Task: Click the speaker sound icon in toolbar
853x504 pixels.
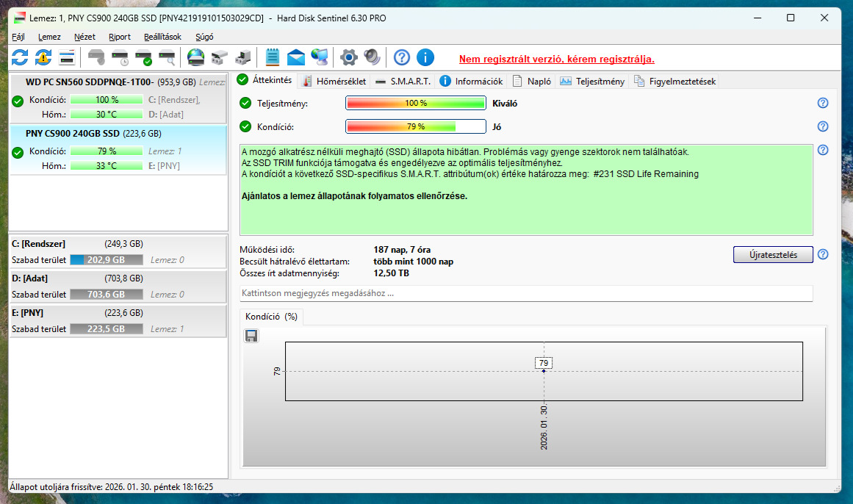Action: [372, 57]
